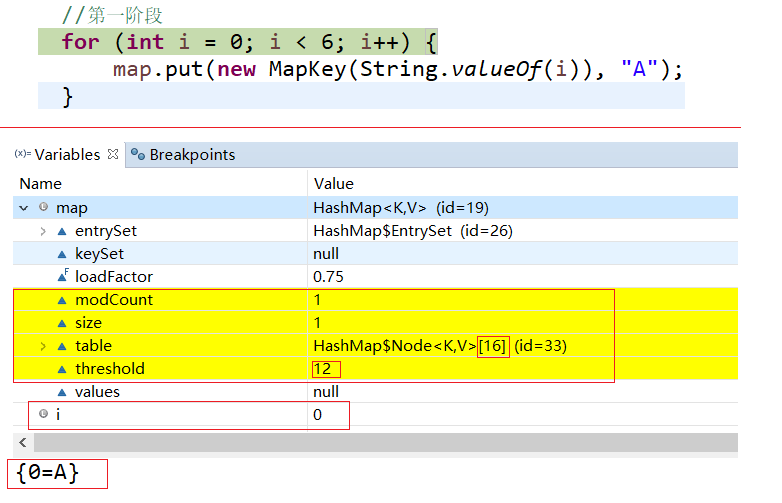The image size is (782, 503).
Task: Click the horizontal scrollbar left arrow
Action: pyautogui.click(x=23, y=442)
